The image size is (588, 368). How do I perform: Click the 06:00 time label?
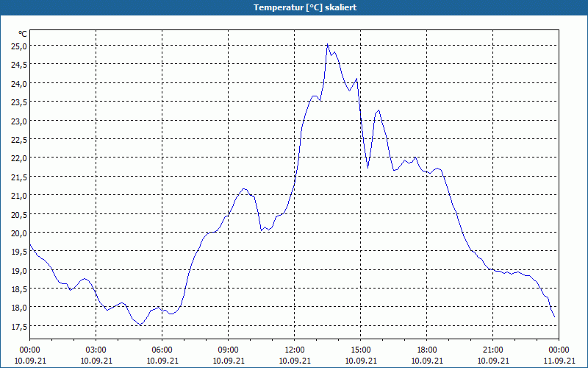click(162, 350)
